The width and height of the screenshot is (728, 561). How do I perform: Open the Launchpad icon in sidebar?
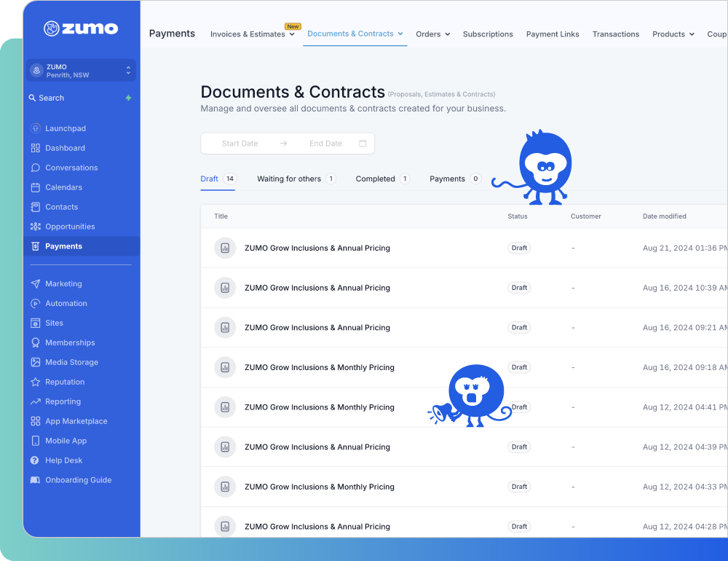[35, 128]
